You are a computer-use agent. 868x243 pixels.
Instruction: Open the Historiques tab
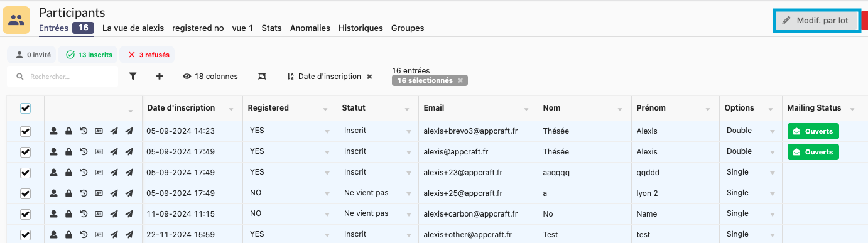pos(361,28)
